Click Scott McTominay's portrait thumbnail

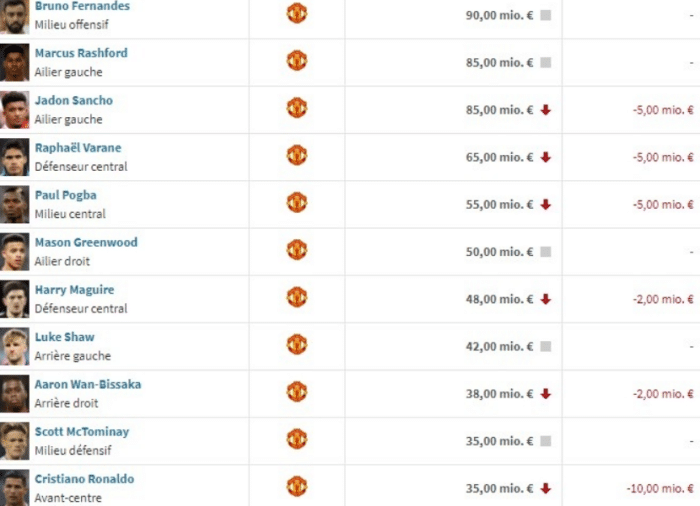(x=14, y=440)
